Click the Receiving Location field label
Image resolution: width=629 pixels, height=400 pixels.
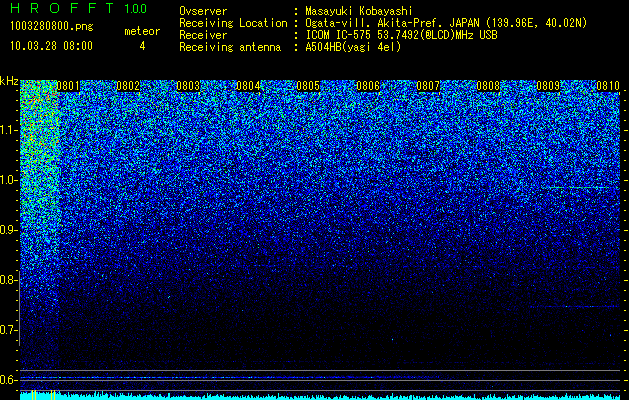233,23
